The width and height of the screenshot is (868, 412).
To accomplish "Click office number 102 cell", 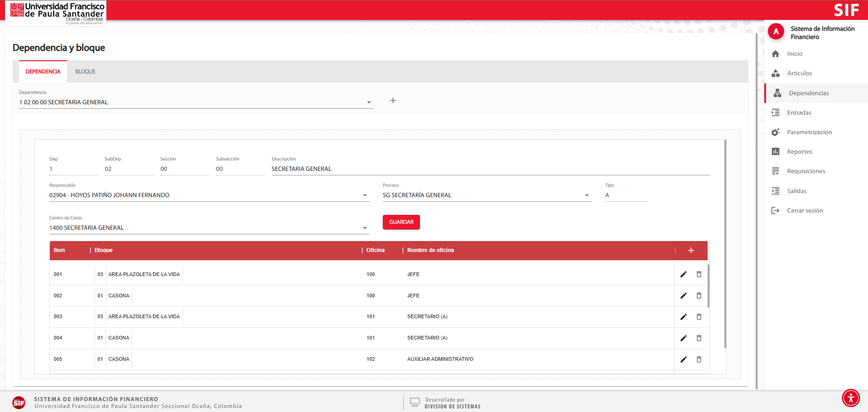I will click(x=371, y=359).
